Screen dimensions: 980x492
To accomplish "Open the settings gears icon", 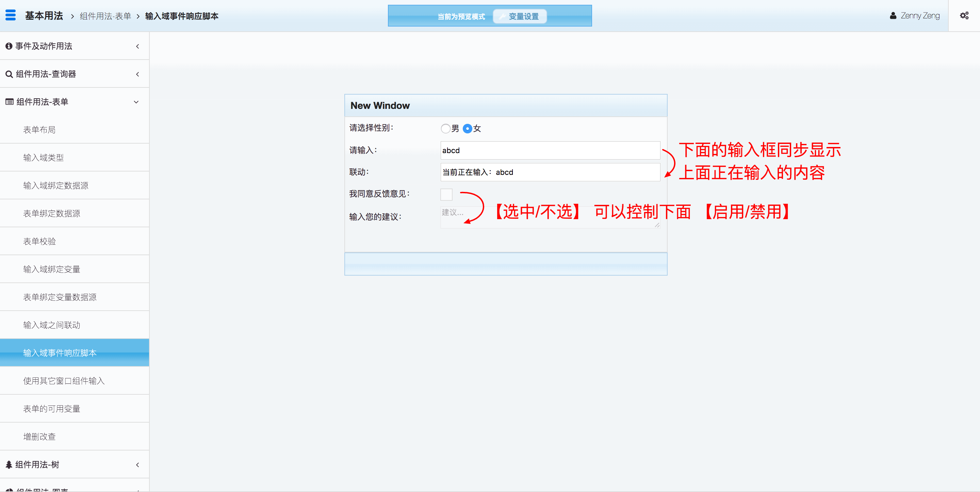I will point(964,16).
